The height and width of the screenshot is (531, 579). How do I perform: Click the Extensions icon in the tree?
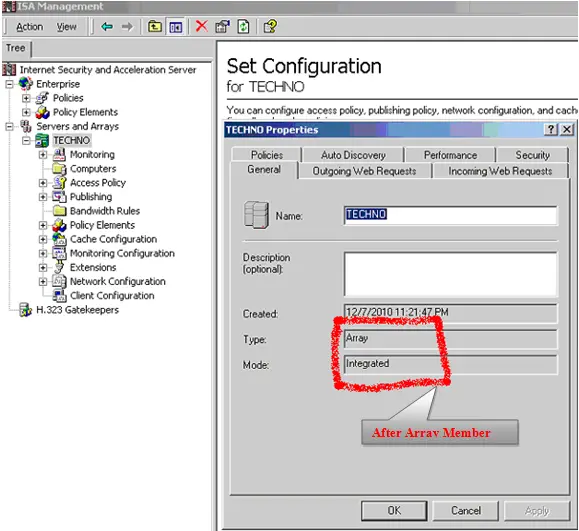[x=59, y=267]
